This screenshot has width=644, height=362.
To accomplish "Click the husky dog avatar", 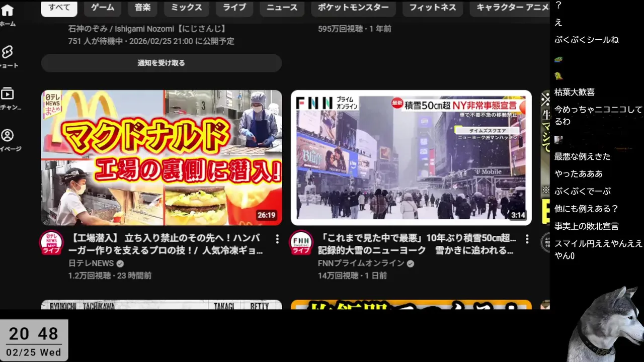I will tap(606, 324).
